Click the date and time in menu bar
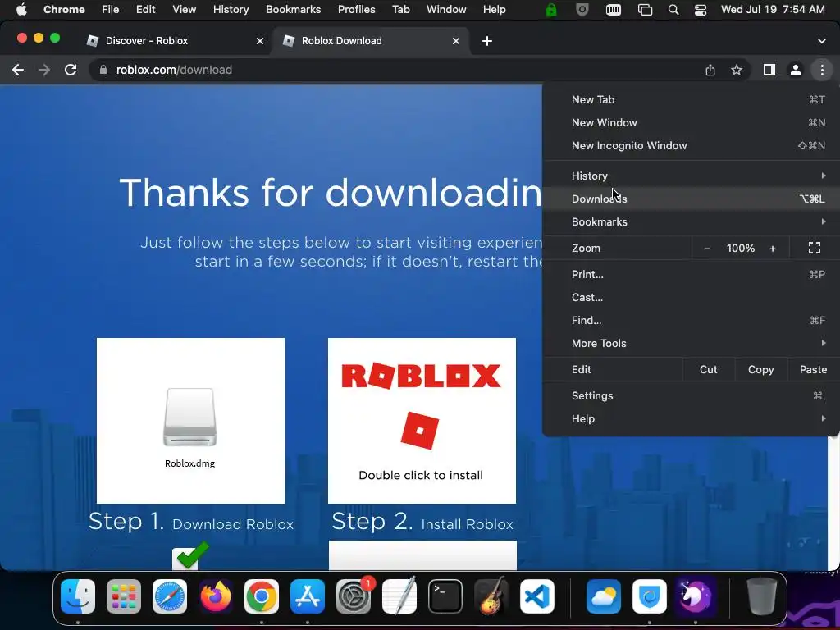The image size is (840, 630). pos(773,10)
